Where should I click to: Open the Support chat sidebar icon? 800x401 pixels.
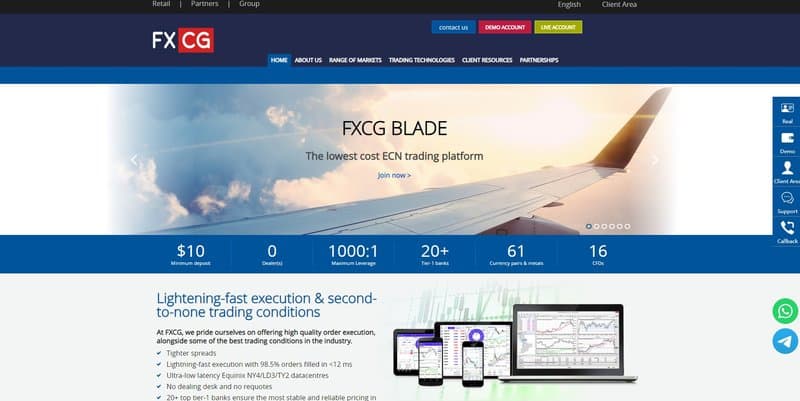point(787,203)
